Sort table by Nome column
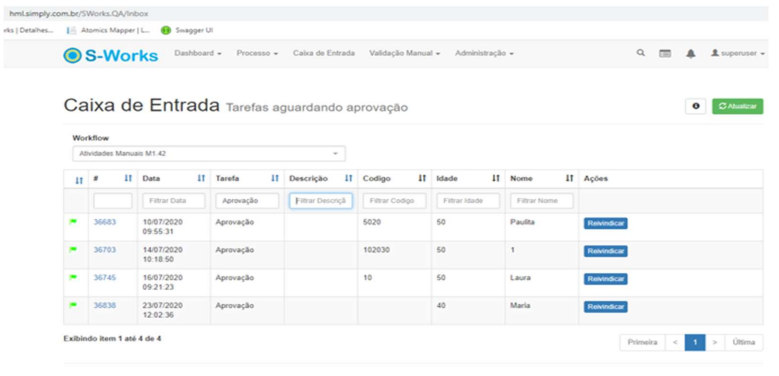This screenshot has height=376, width=779. (569, 178)
